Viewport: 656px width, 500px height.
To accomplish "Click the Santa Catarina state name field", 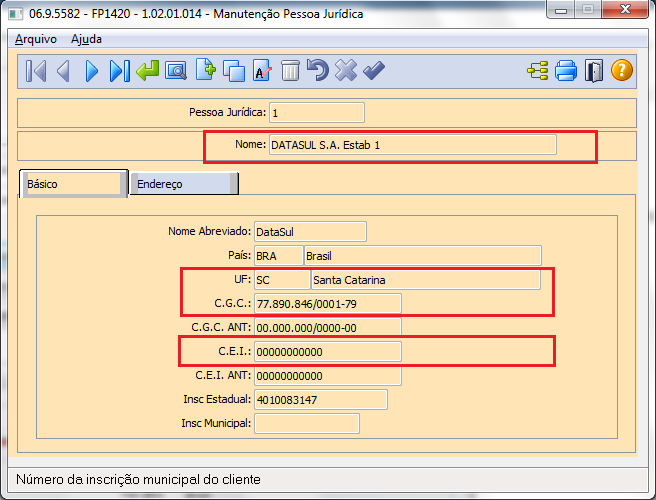I will pos(425,280).
